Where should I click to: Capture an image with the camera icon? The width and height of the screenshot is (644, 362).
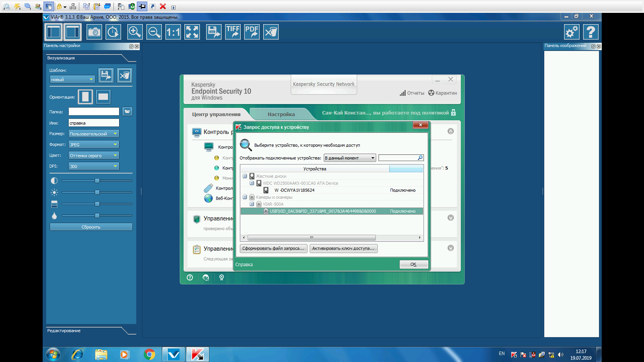(x=94, y=32)
